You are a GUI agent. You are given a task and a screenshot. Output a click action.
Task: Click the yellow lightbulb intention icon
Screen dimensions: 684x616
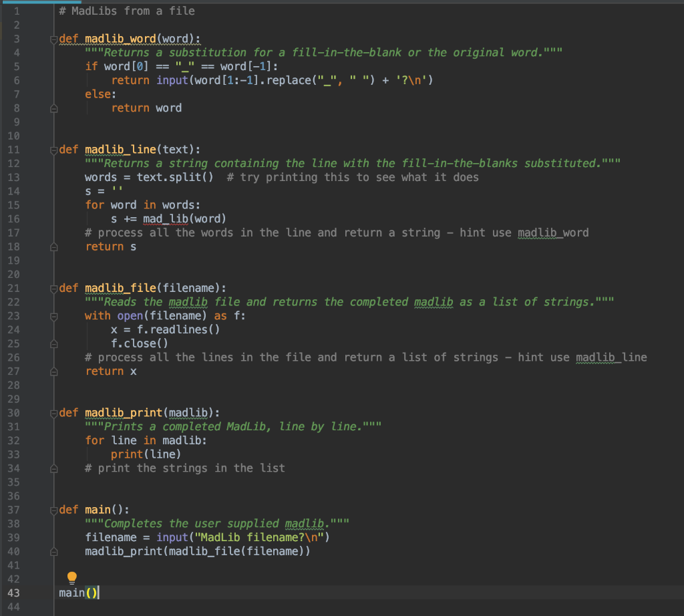(x=72, y=578)
